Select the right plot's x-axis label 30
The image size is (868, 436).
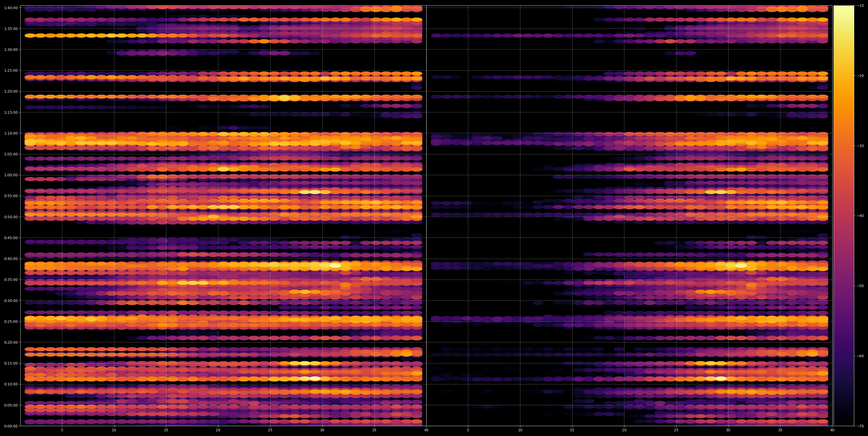pyautogui.click(x=728, y=430)
